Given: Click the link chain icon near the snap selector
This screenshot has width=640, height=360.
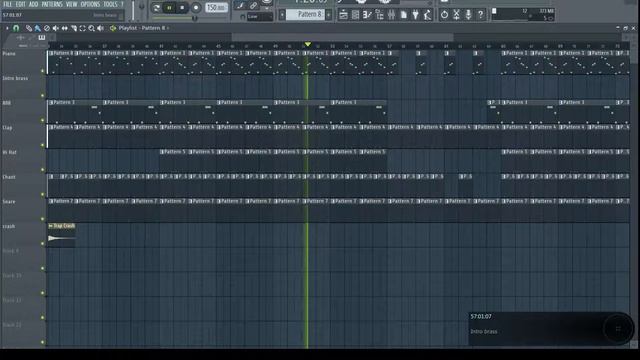Looking at the screenshot, I should coord(253,6).
